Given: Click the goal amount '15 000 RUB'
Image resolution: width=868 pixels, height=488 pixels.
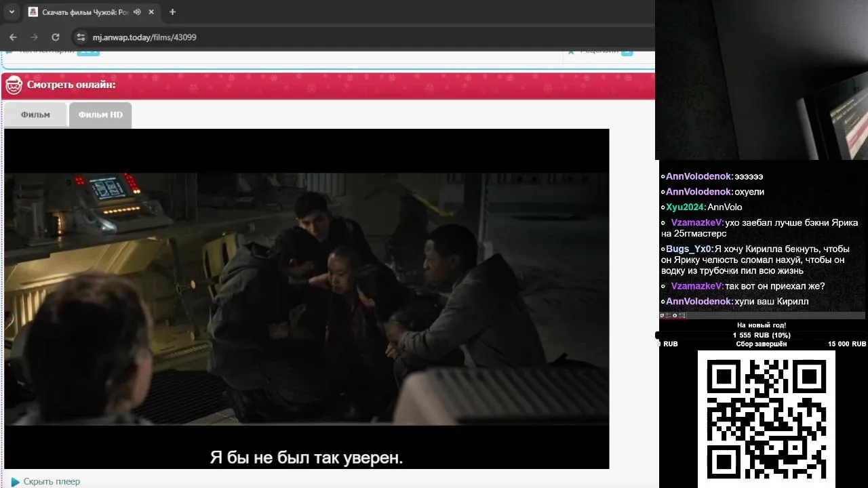Looking at the screenshot, I should (x=846, y=344).
